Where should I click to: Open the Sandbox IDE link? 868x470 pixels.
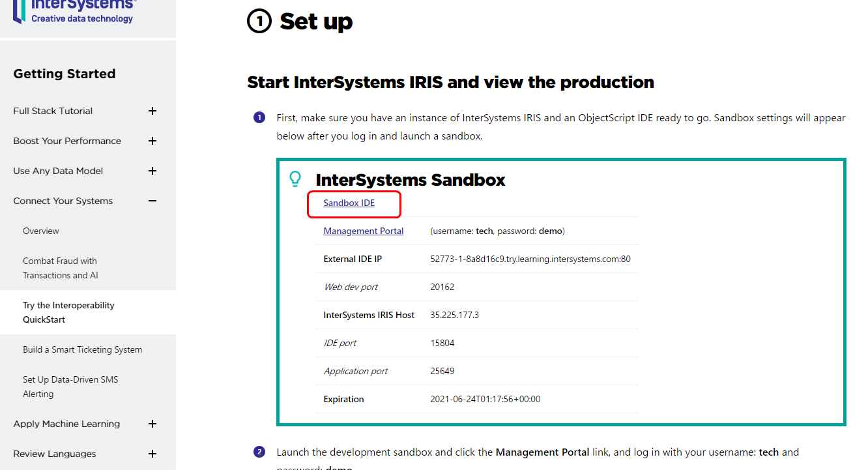click(x=349, y=203)
